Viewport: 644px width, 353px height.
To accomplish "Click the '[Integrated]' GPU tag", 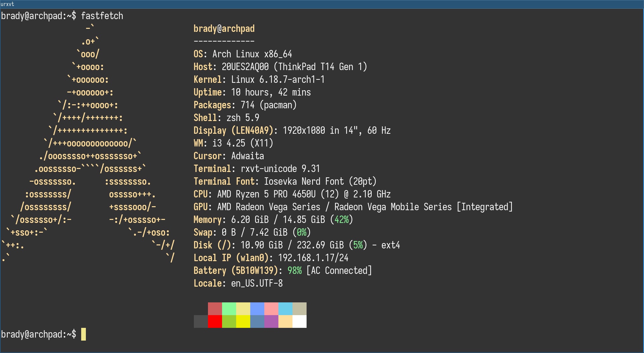I will coord(485,207).
